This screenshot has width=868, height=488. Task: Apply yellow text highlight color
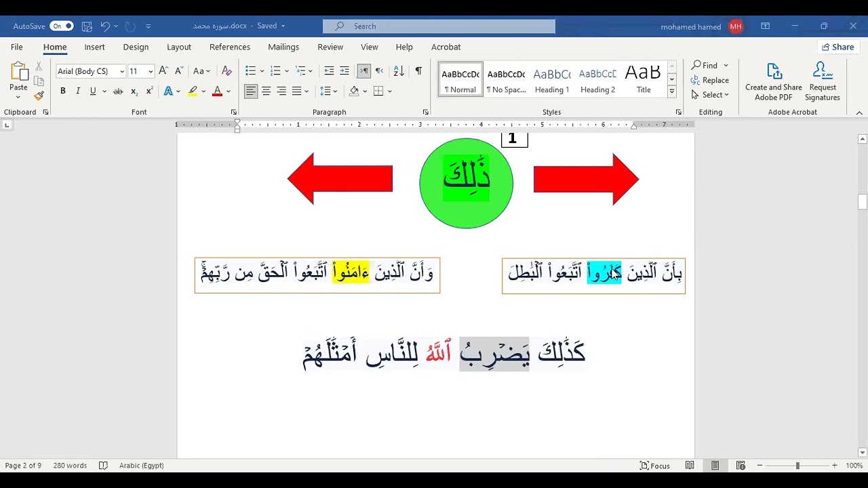[193, 91]
